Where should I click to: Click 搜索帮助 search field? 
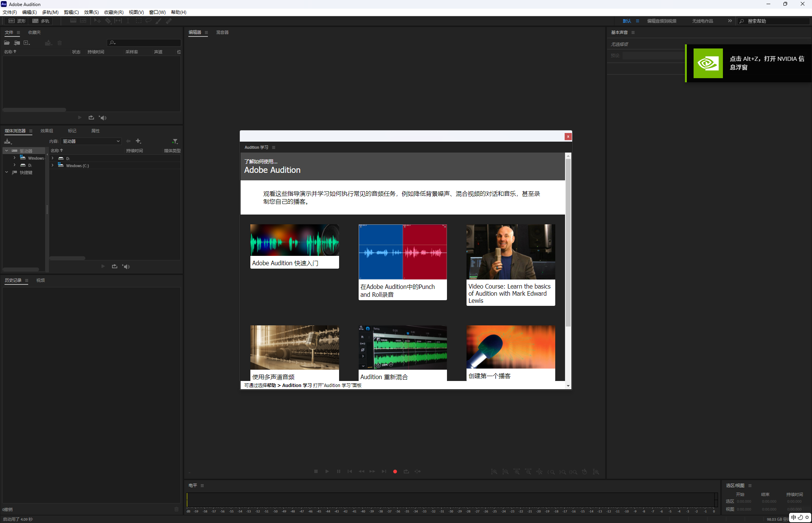(774, 21)
